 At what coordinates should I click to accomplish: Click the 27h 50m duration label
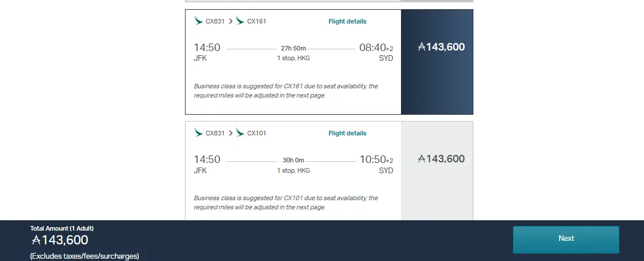click(x=293, y=48)
